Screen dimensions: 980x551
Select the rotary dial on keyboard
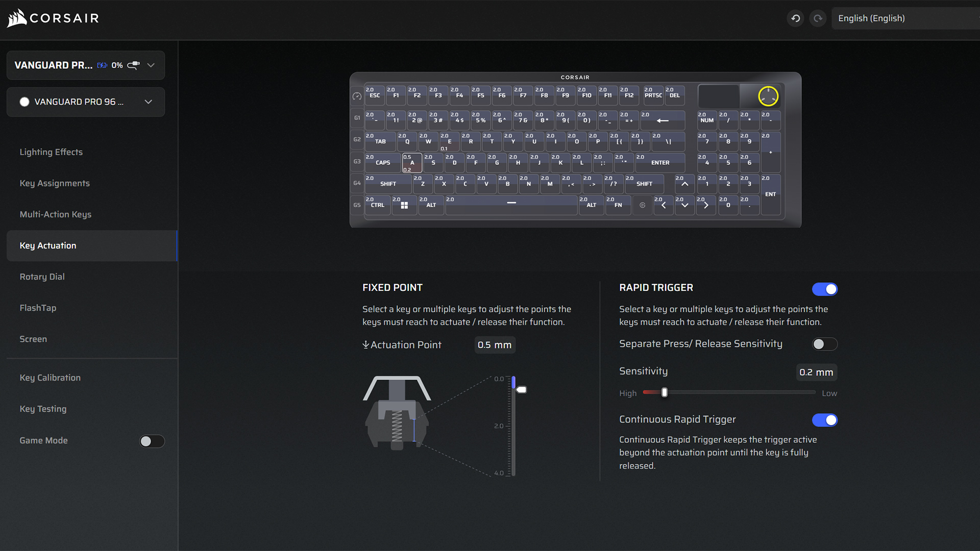(x=768, y=96)
